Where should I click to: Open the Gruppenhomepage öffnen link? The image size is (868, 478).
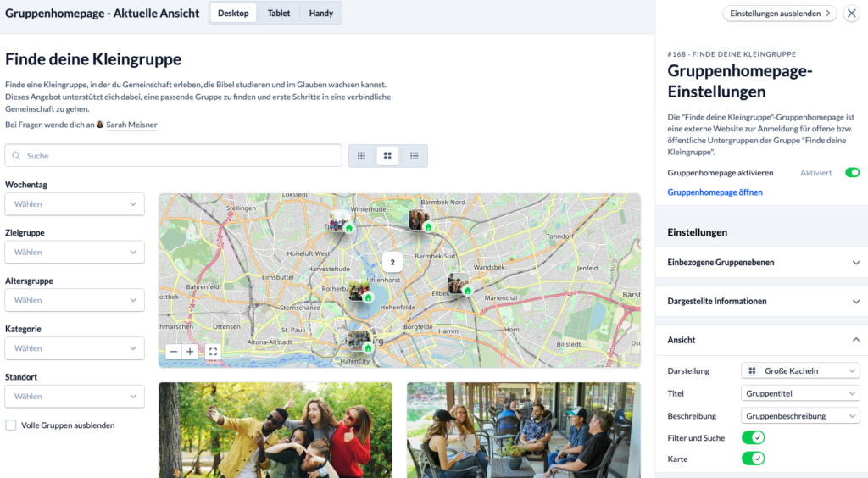(x=715, y=192)
